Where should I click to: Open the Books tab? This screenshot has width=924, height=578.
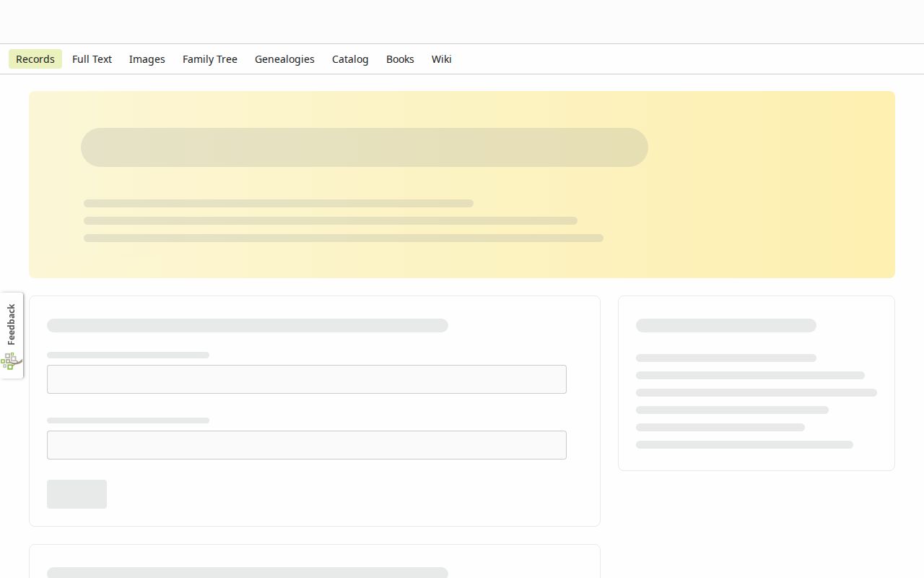pyautogui.click(x=400, y=59)
